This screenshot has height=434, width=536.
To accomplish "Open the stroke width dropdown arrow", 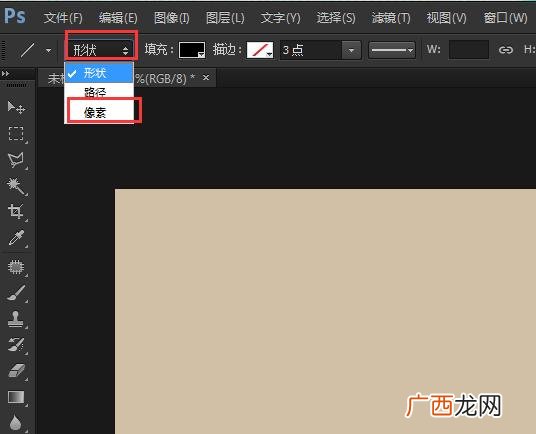I will 351,50.
